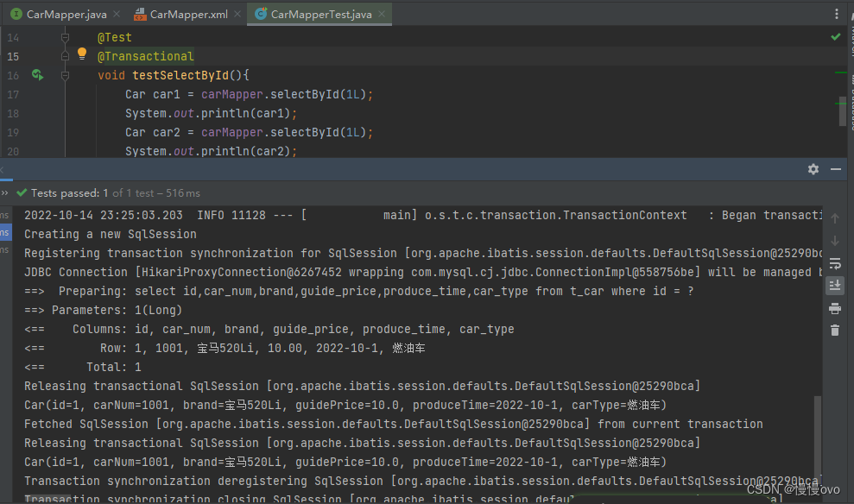Close the CarMapperTest.java tab

coord(382,14)
